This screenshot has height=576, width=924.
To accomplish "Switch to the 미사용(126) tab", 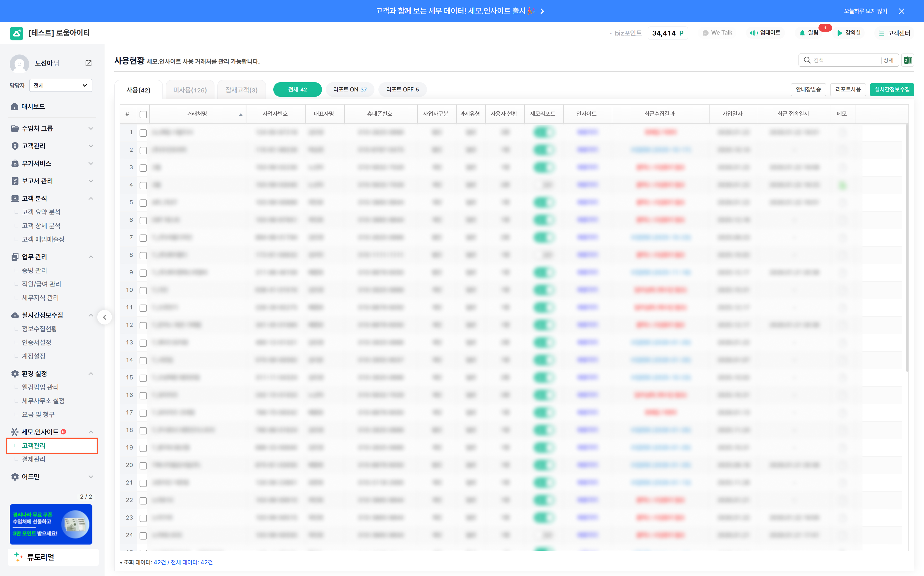I will click(x=190, y=90).
